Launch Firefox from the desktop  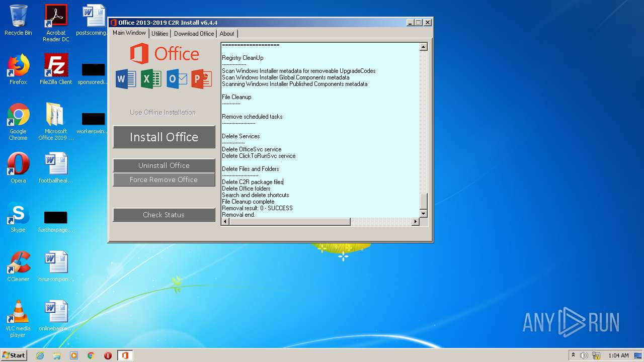pos(18,69)
